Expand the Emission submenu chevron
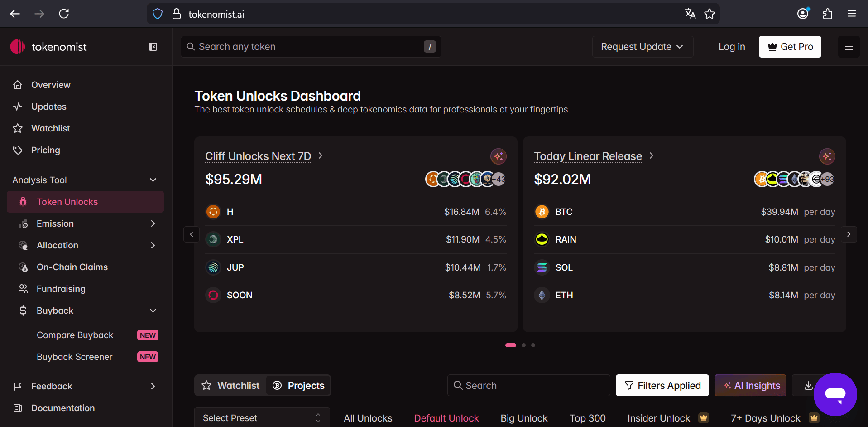Screen dimensions: 868x427 click(153, 223)
